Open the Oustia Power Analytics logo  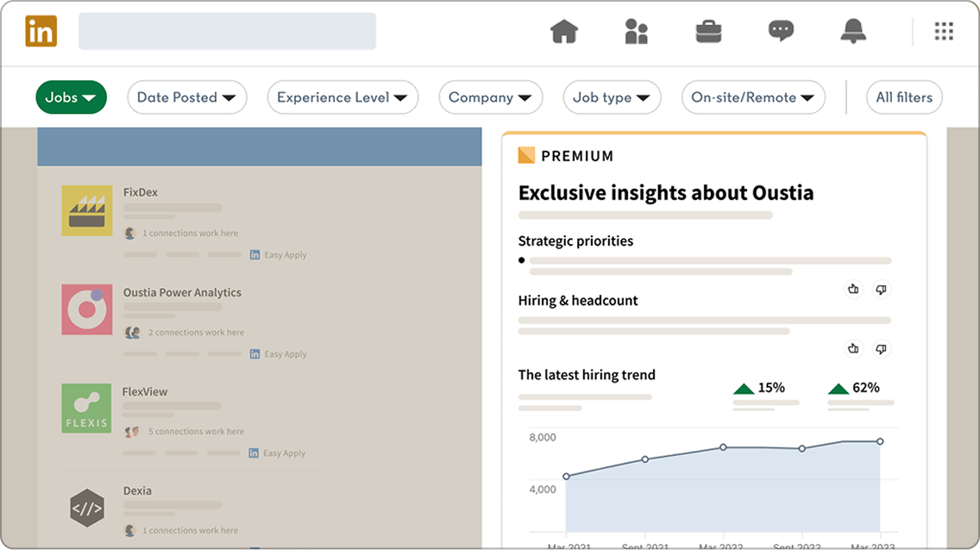[x=87, y=309]
